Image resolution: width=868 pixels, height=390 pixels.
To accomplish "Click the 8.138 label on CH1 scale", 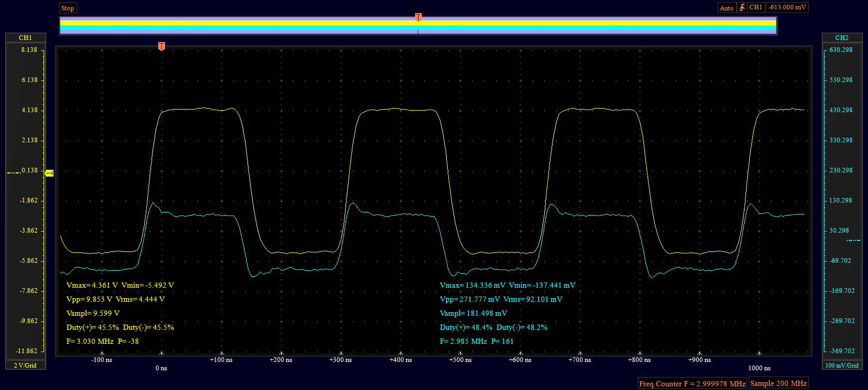I will click(29, 50).
